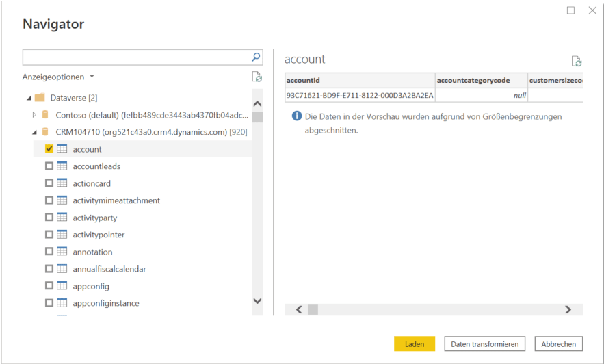Refresh the account preview icon
This screenshot has width=604, height=364.
coord(576,62)
